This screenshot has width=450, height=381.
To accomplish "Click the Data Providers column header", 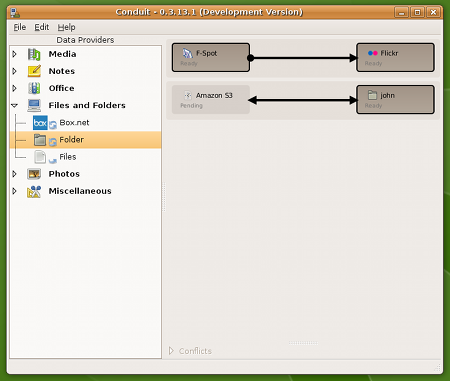I will [x=85, y=40].
